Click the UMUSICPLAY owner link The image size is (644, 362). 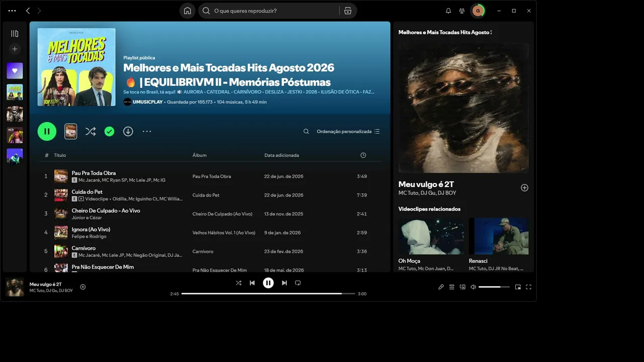point(147,102)
